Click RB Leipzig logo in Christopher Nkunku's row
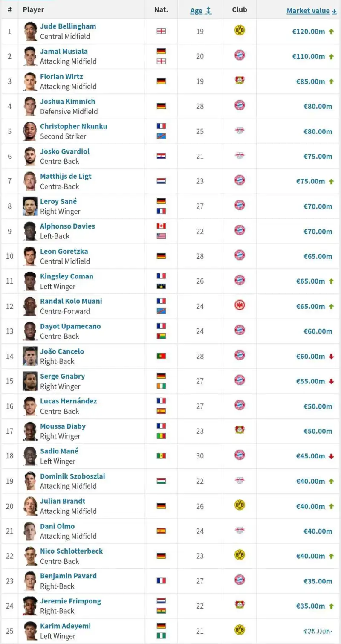This screenshot has height=644, width=341. [x=240, y=131]
